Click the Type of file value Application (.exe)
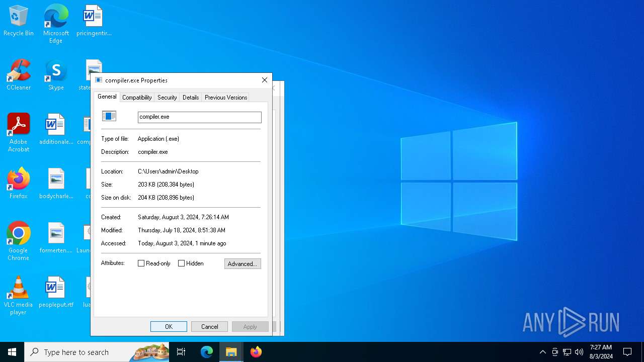Screen dimensions: 644x362 pyautogui.click(x=158, y=139)
